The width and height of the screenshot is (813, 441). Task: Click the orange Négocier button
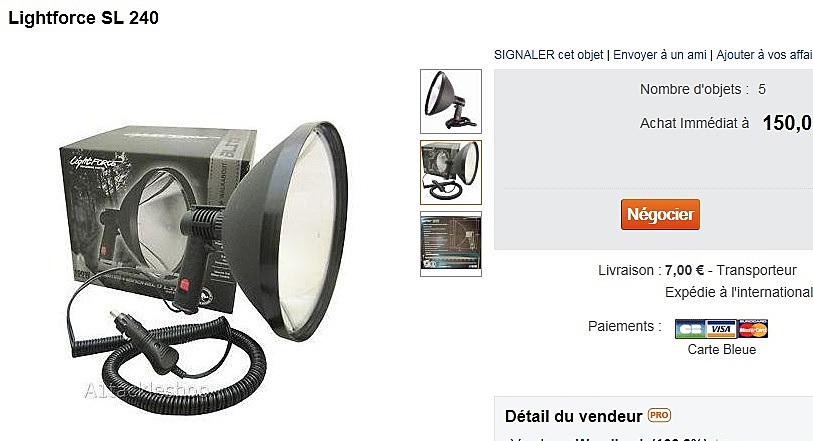(x=660, y=215)
